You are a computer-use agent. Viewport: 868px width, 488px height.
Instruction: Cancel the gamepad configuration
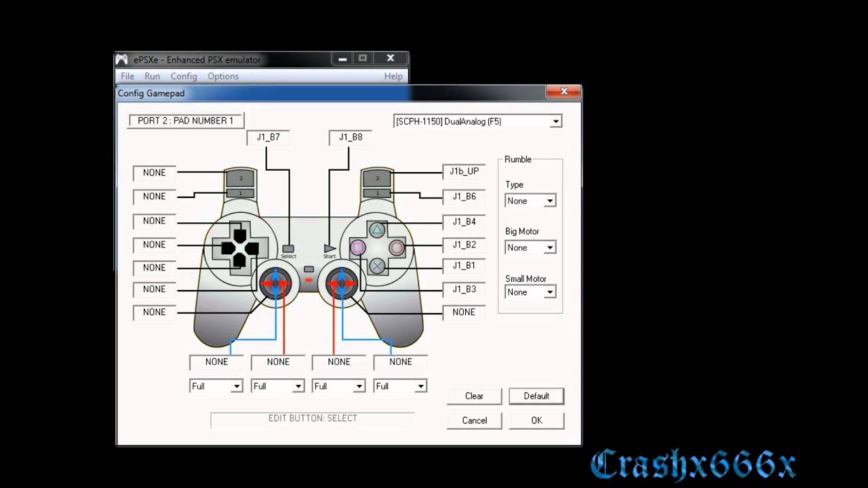(x=474, y=420)
